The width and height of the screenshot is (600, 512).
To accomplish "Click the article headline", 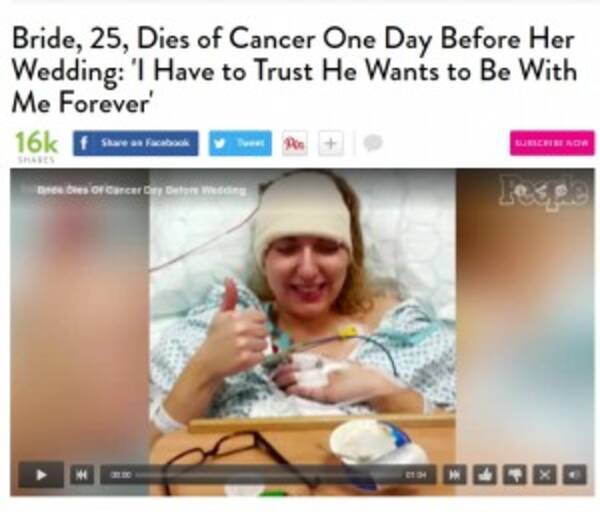I will point(294,71).
